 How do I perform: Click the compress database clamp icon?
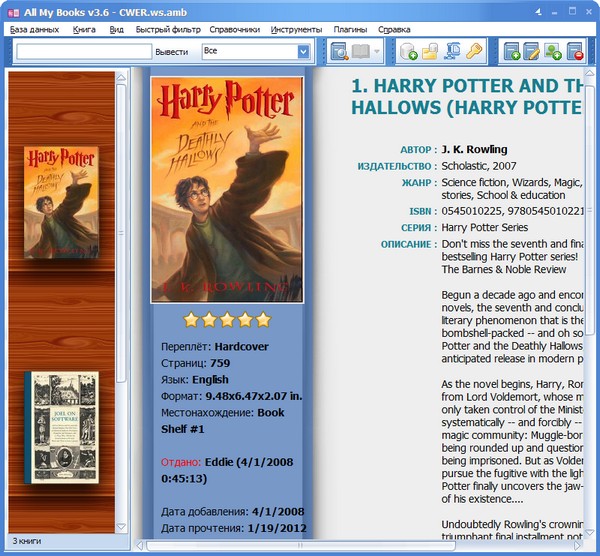coord(452,51)
